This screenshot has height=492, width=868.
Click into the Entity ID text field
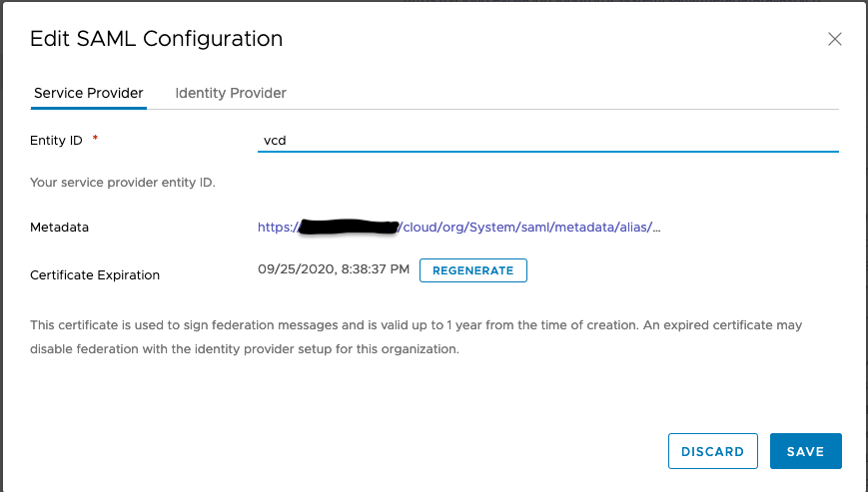point(547,141)
